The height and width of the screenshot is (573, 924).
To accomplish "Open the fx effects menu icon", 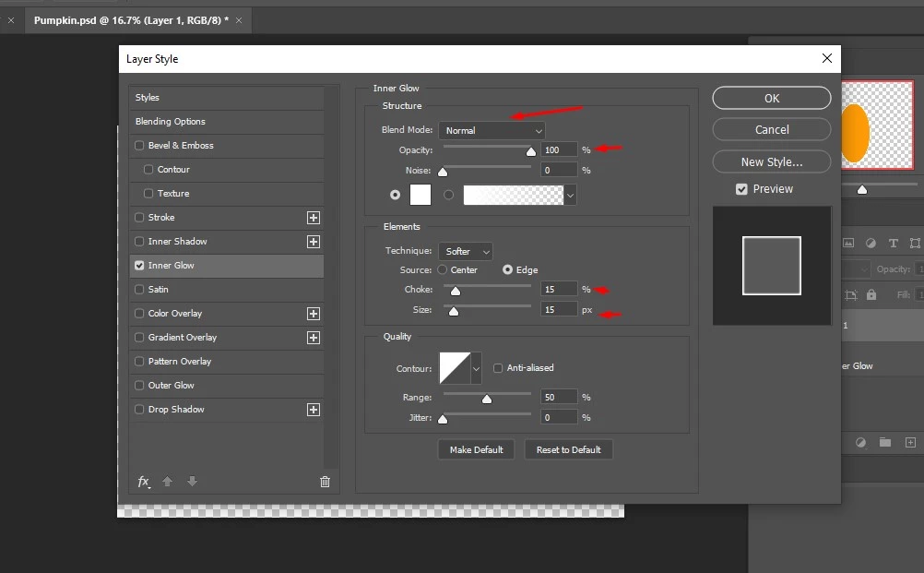I will (144, 482).
